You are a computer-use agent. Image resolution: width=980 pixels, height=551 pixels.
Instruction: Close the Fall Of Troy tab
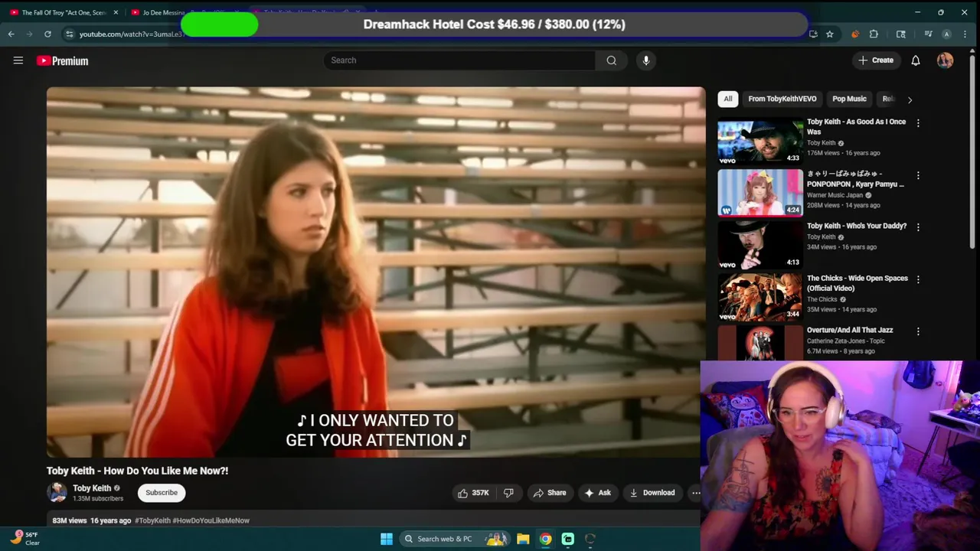coord(116,12)
